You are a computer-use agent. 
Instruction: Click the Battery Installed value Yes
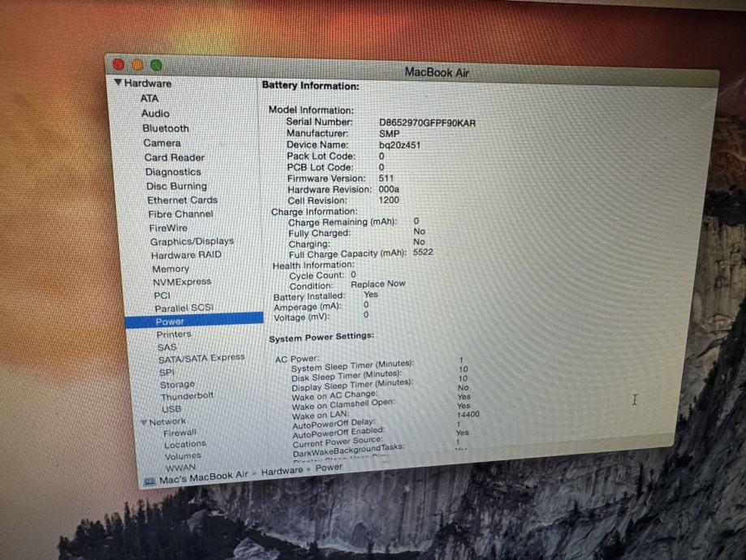point(371,295)
